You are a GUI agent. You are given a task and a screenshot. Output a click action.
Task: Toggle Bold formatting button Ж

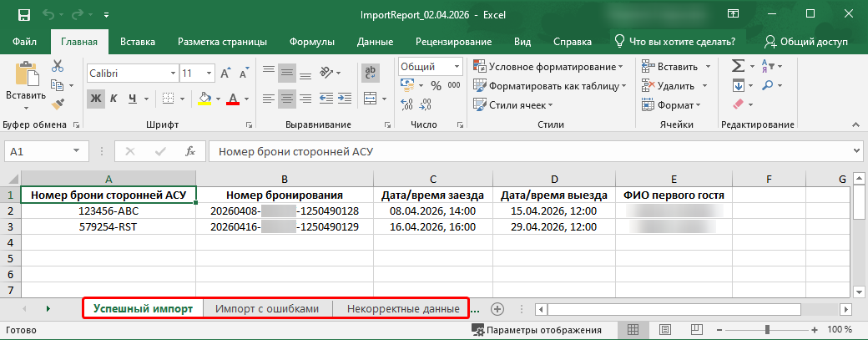point(96,99)
